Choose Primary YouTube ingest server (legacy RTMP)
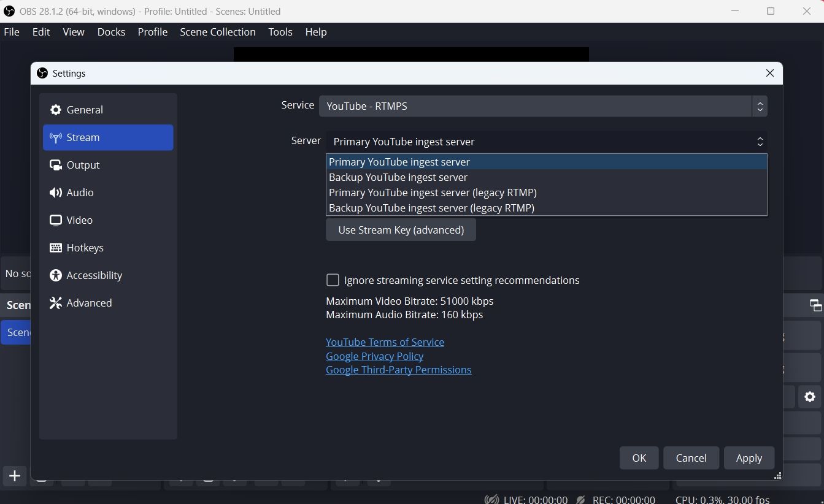 click(x=432, y=193)
